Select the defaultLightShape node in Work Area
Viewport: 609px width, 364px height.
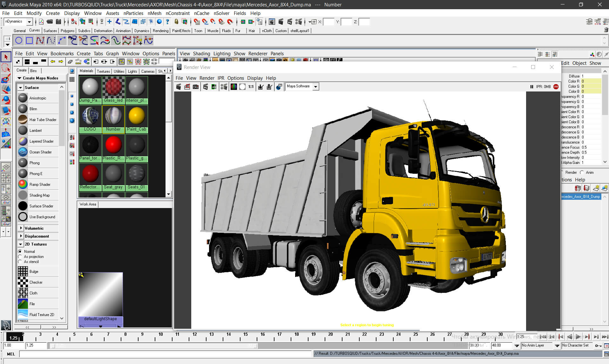[x=100, y=299]
